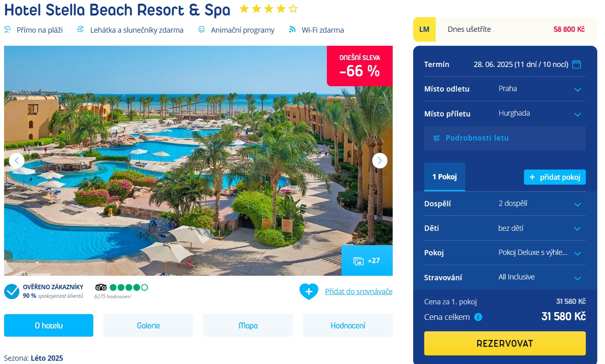
Task: Expand the Místo odletu Praha dropdown
Action: pyautogui.click(x=505, y=89)
